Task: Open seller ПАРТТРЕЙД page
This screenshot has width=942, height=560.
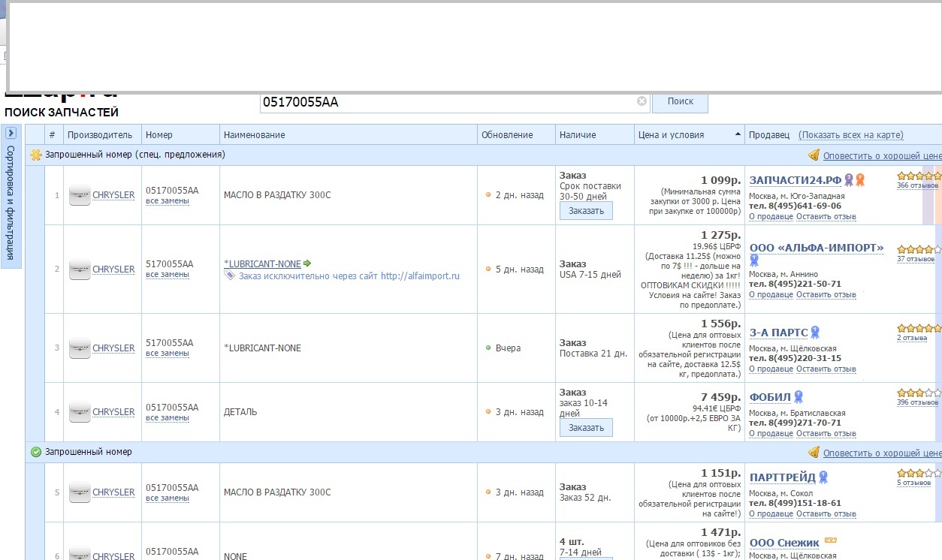Action: [x=783, y=477]
